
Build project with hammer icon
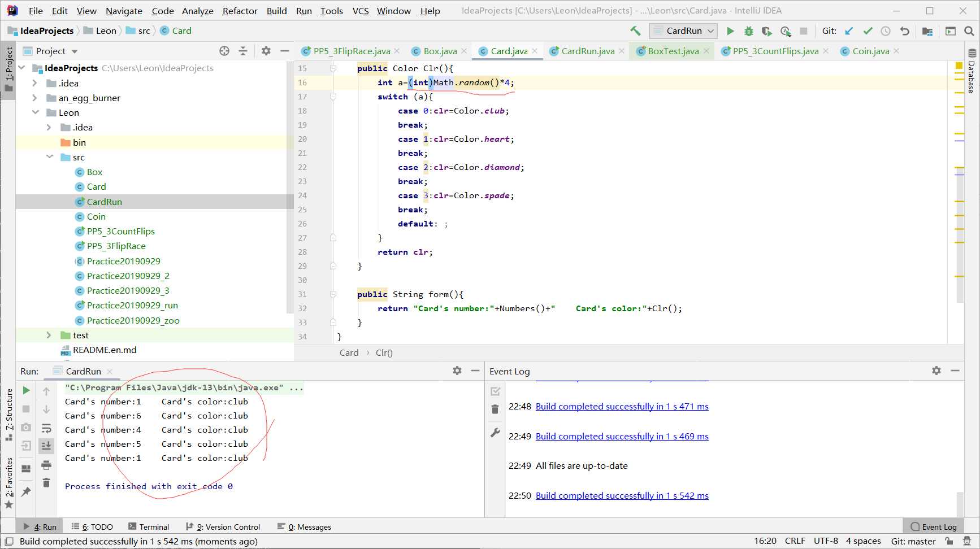coord(635,31)
